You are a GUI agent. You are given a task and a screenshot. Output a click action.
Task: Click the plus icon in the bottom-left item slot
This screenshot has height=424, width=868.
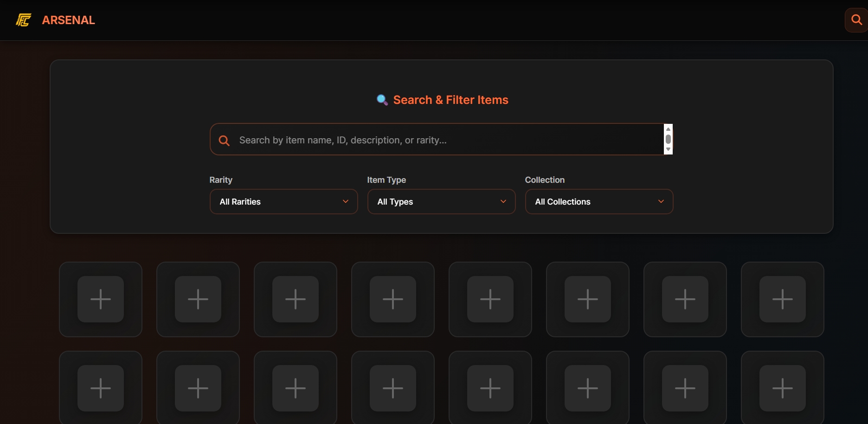(101, 389)
